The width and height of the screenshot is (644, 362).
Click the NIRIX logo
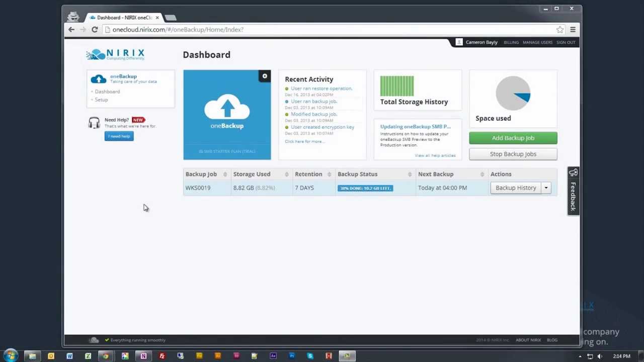[115, 54]
